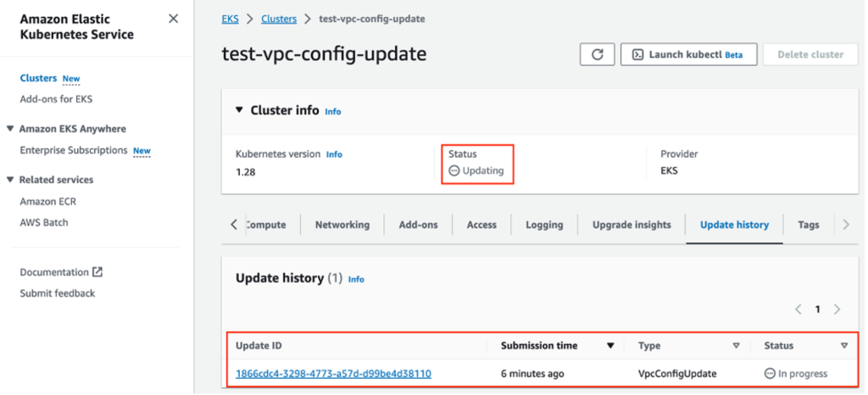The width and height of the screenshot is (868, 395).
Task: Open the Documentation external link
Action: [61, 272]
